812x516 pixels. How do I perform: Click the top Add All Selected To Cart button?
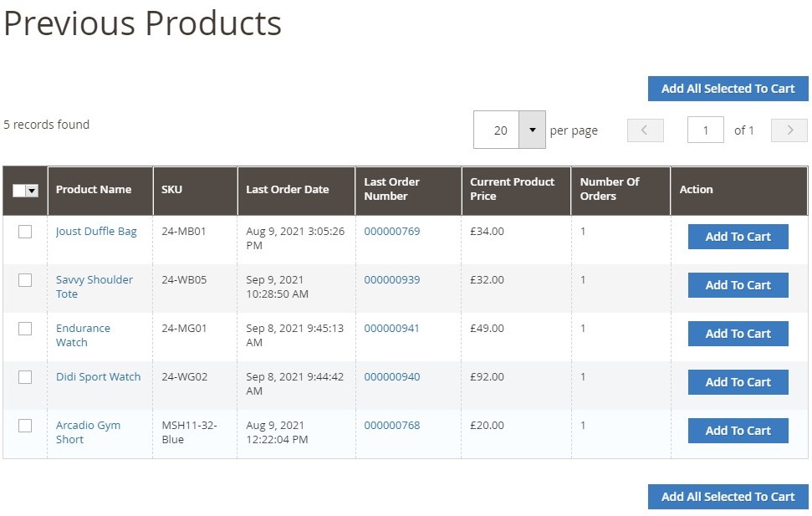point(728,89)
